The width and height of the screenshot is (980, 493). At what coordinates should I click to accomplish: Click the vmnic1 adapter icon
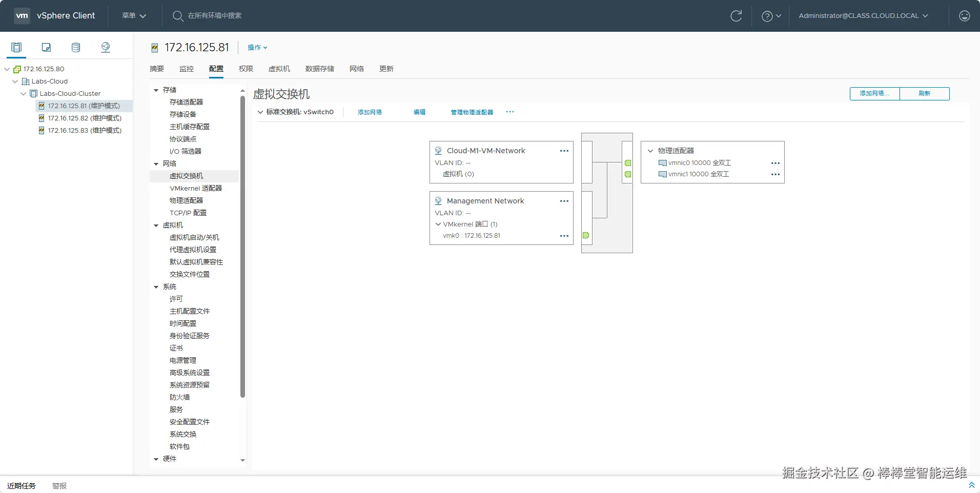(663, 174)
